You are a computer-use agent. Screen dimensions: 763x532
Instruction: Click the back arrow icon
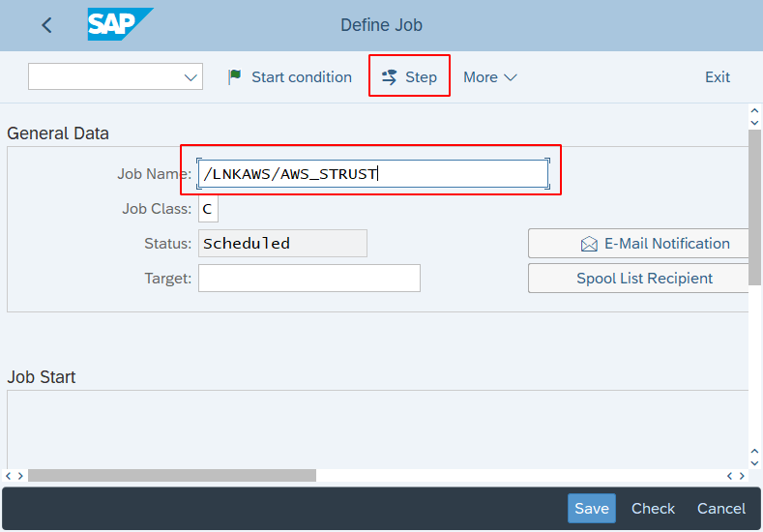pyautogui.click(x=46, y=26)
